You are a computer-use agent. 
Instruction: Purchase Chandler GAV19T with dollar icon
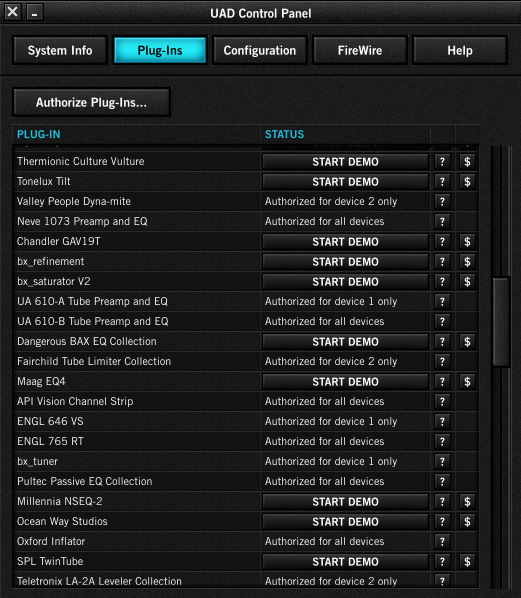(x=467, y=241)
